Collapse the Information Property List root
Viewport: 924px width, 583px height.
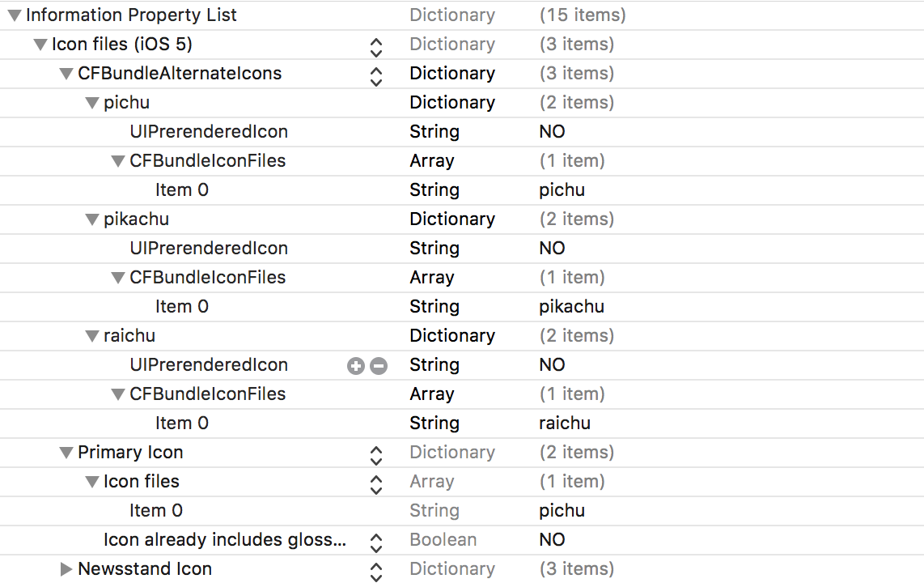(15, 15)
